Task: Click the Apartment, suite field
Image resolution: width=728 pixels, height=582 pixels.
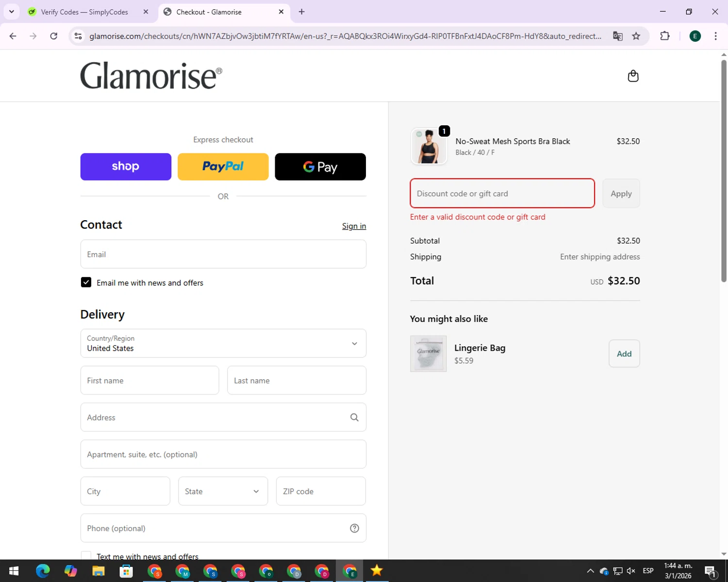Action: (x=223, y=454)
